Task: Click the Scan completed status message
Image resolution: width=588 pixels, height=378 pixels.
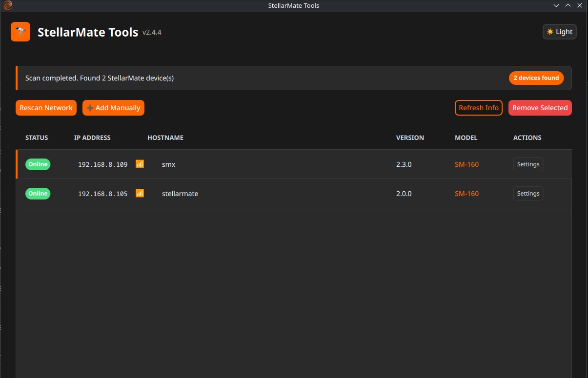Action: point(100,78)
